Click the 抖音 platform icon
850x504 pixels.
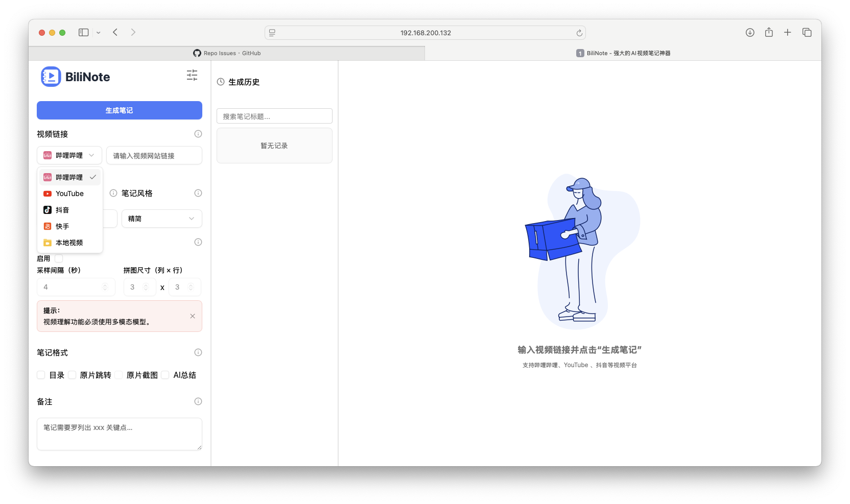48,210
